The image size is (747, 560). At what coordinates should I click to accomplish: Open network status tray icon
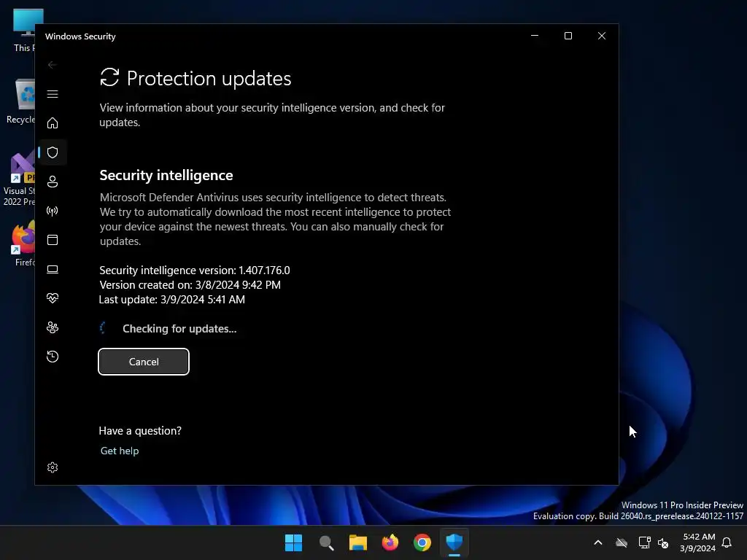645,542
